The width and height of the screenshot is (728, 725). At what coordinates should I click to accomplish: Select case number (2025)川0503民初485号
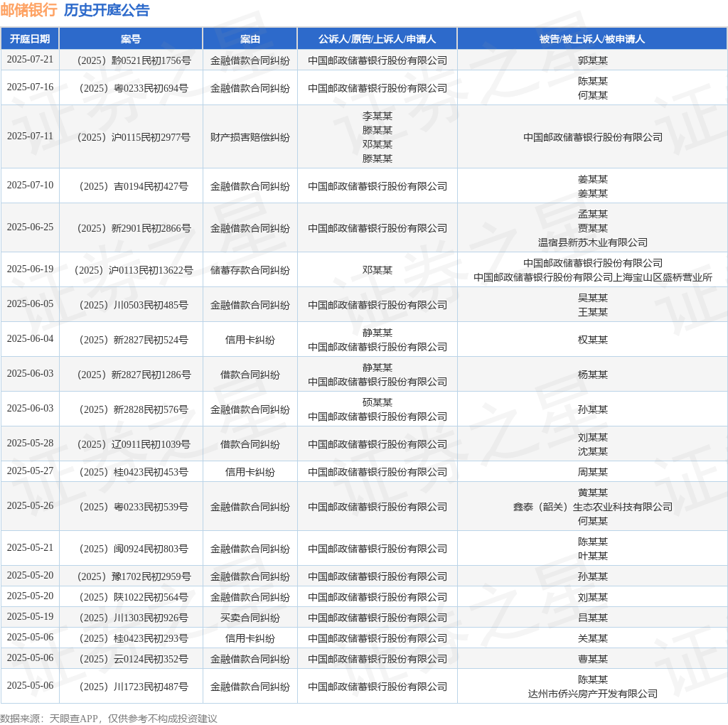tap(134, 305)
